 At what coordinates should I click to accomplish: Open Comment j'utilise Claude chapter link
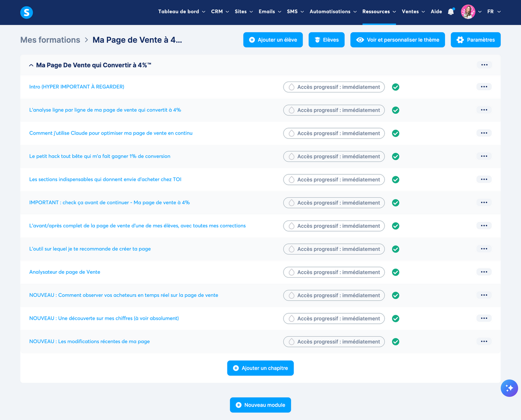pyautogui.click(x=111, y=133)
